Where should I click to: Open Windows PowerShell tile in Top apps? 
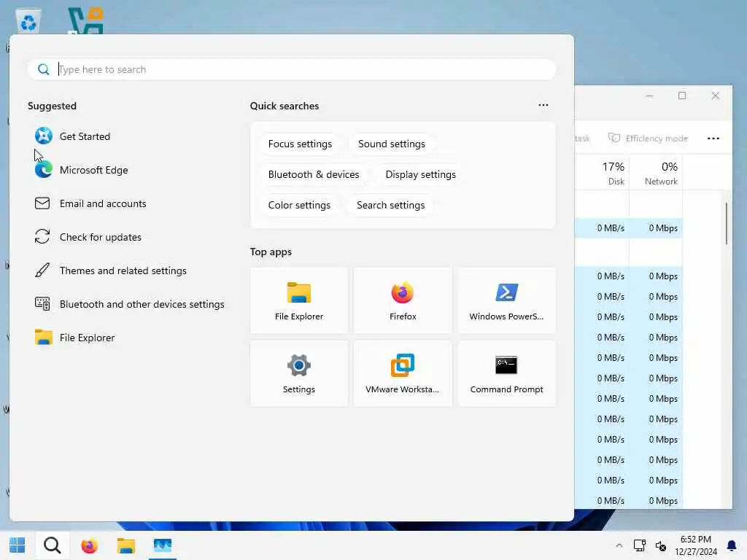[506, 300]
